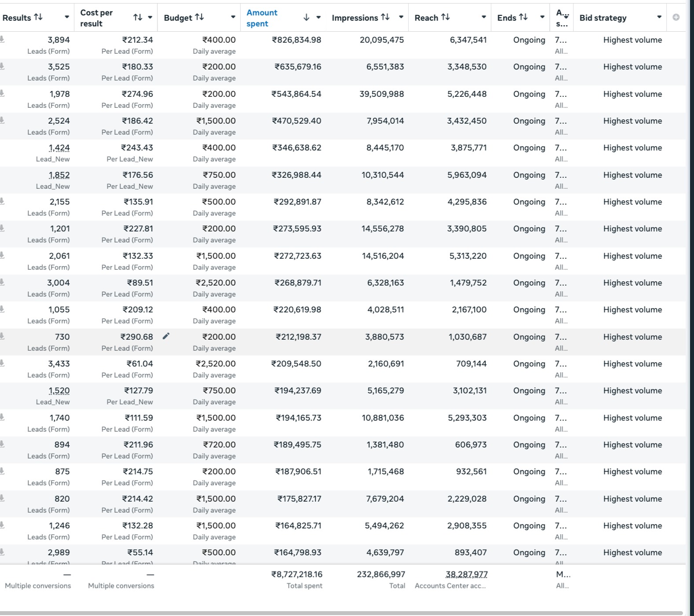This screenshot has width=694, height=616.
Task: Expand the Cost per result column menu
Action: (150, 17)
